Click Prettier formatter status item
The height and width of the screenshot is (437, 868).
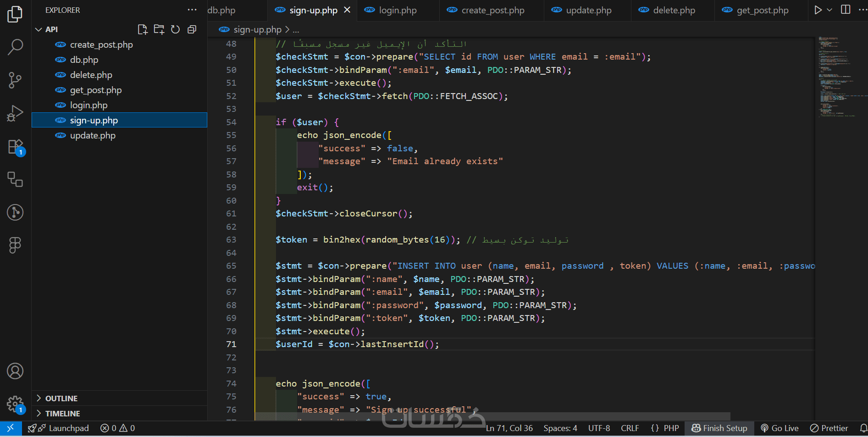click(829, 428)
